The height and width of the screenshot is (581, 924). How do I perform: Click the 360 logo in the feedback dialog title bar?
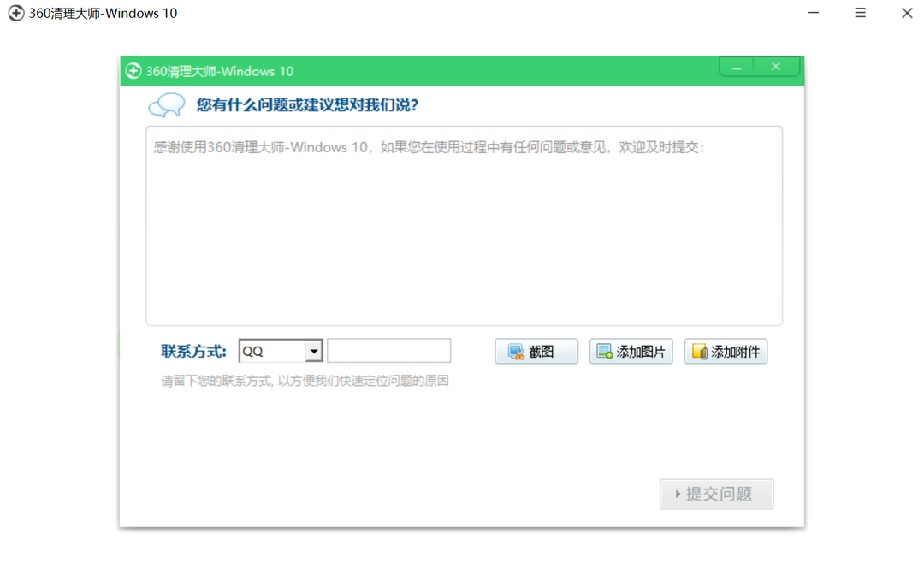[x=133, y=70]
